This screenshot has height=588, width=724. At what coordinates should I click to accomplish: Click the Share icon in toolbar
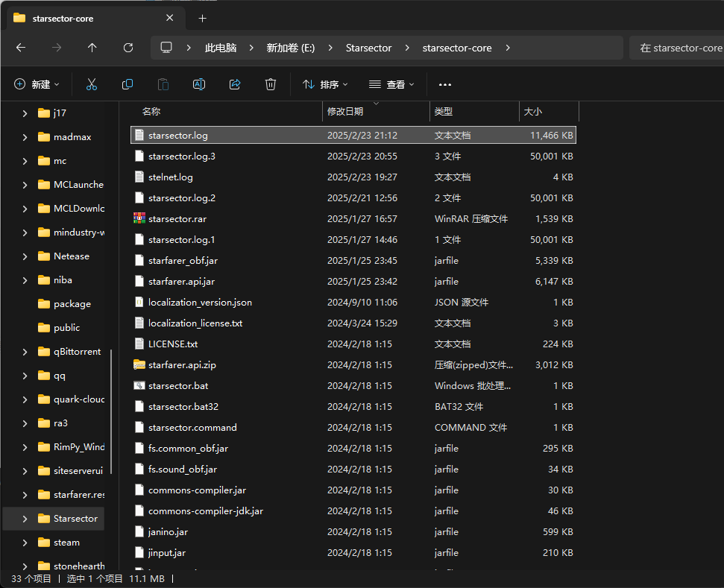[235, 84]
